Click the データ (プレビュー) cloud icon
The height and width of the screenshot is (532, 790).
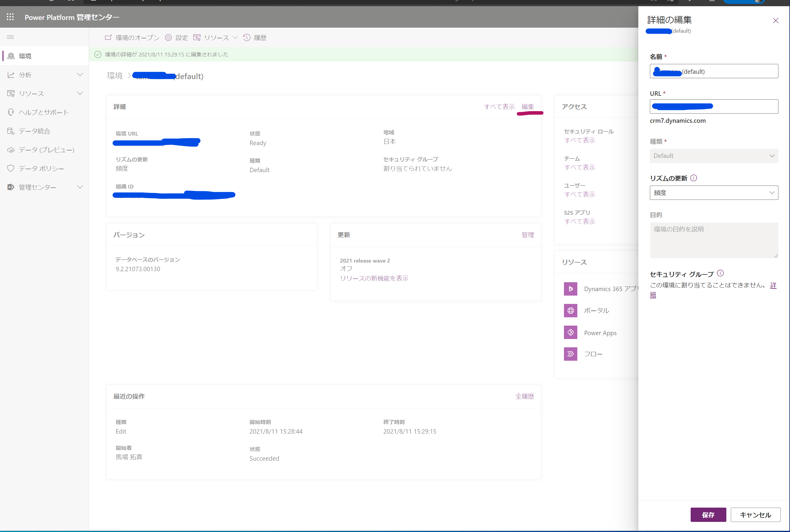point(11,150)
